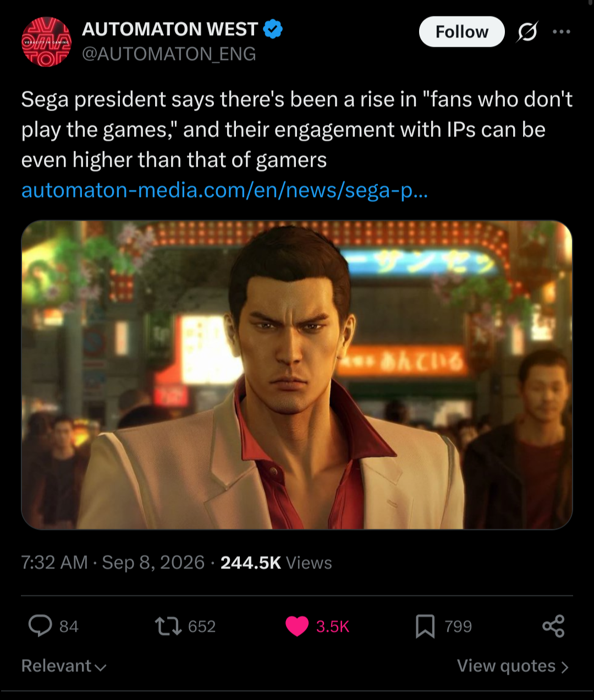
Task: Open the share icon
Action: [x=553, y=626]
